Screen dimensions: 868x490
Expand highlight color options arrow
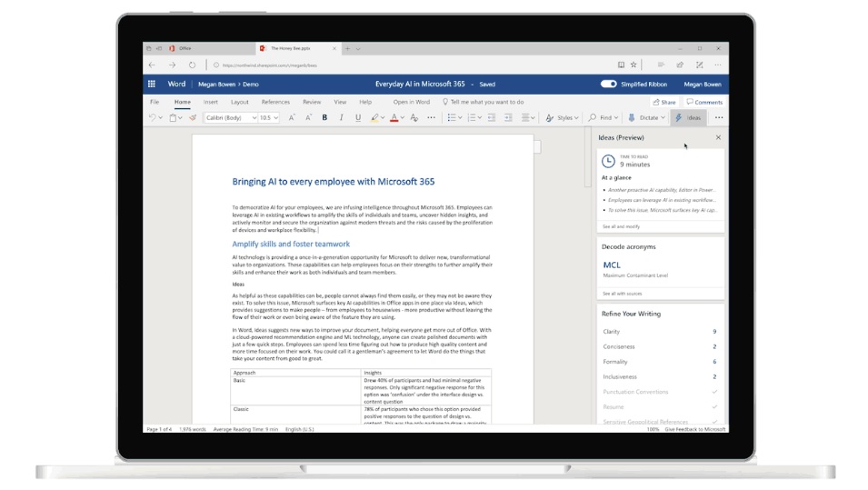click(x=383, y=118)
